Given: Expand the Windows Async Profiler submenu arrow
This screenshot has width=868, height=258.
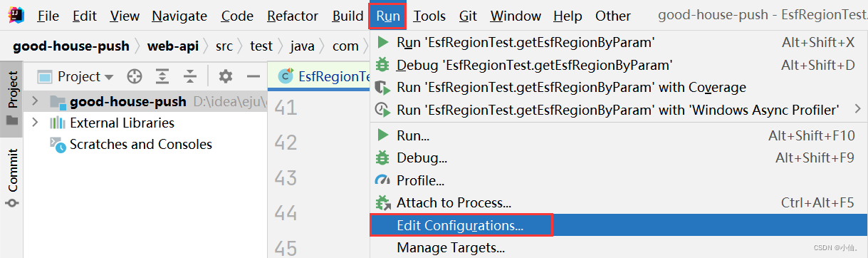Looking at the screenshot, I should [x=857, y=109].
